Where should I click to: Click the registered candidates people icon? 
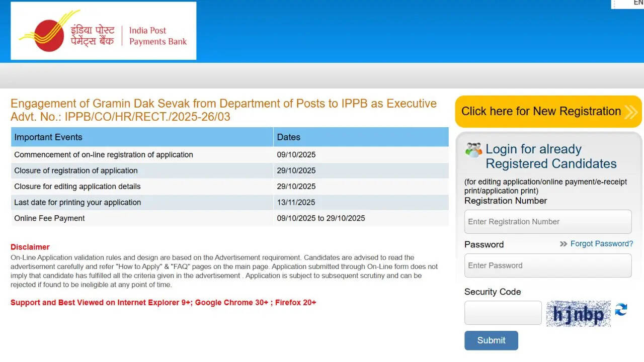(x=473, y=150)
